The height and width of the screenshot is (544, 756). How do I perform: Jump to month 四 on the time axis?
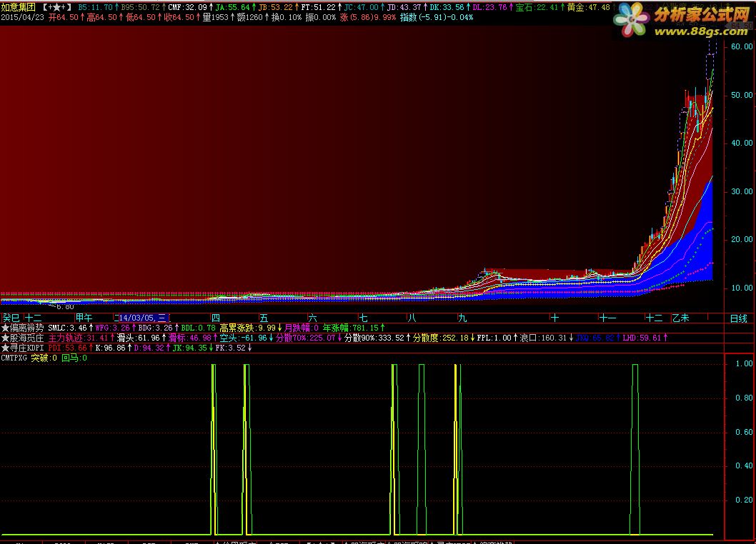[216, 318]
